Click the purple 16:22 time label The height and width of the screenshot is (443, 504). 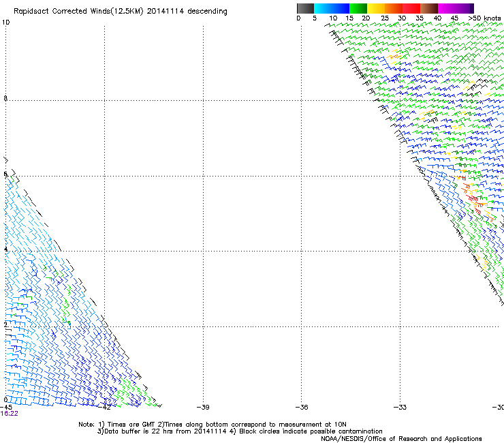click(x=10, y=414)
